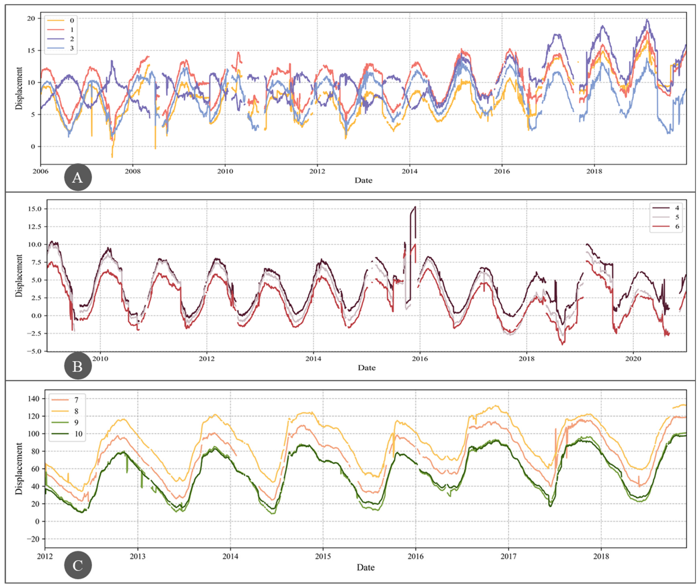The image size is (700, 588).
Task: Click the 2008 tick label in panel A
Action: [x=133, y=171]
